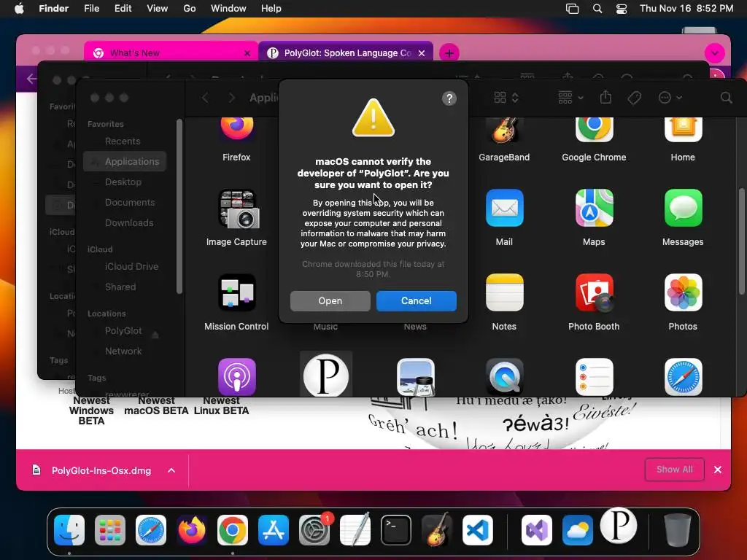Viewport: 747px width, 560px height.
Task: Click Open in the PolyGlot warning dialog
Action: [330, 301]
